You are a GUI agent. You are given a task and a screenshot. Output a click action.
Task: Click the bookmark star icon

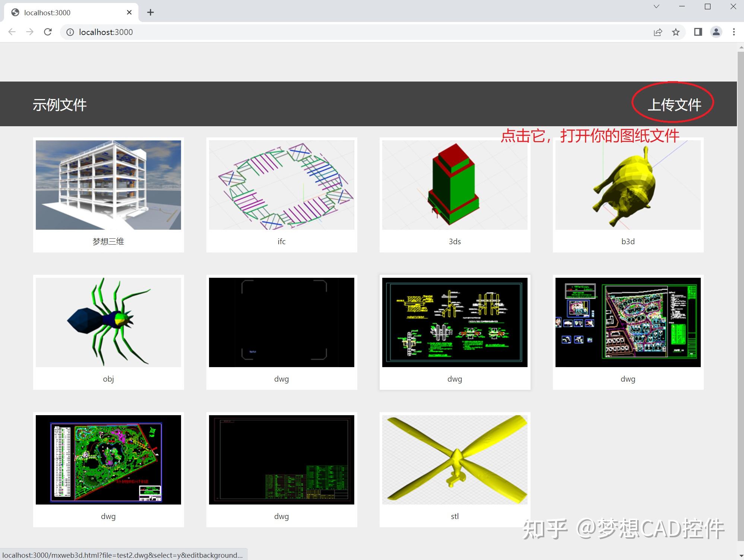pos(676,32)
